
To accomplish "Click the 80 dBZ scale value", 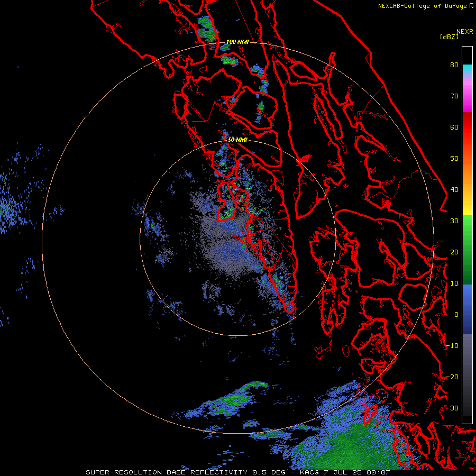I will pyautogui.click(x=454, y=65).
